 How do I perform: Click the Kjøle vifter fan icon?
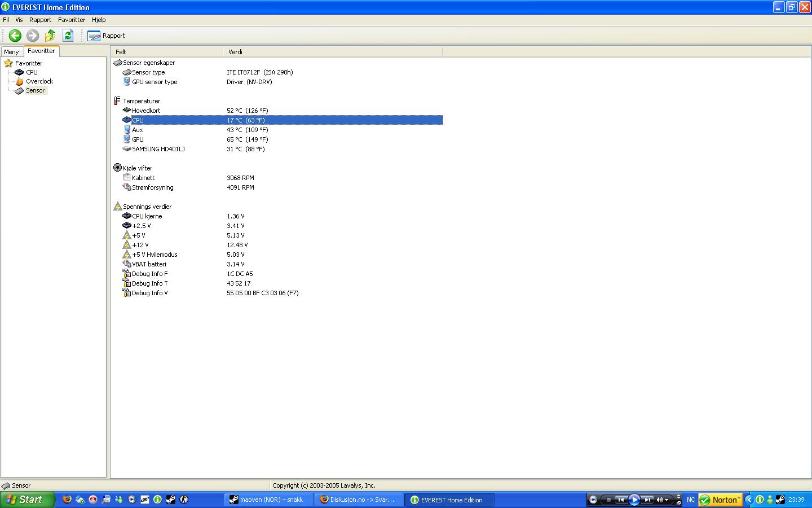[117, 168]
